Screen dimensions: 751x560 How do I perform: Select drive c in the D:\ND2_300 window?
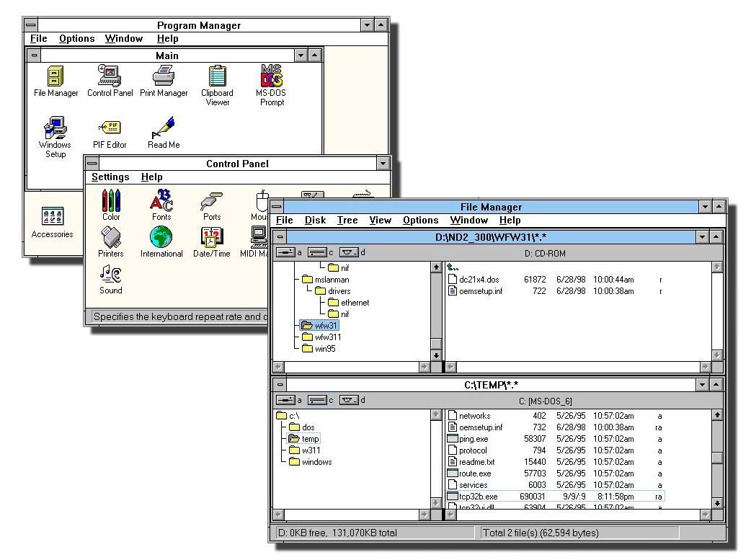(321, 252)
